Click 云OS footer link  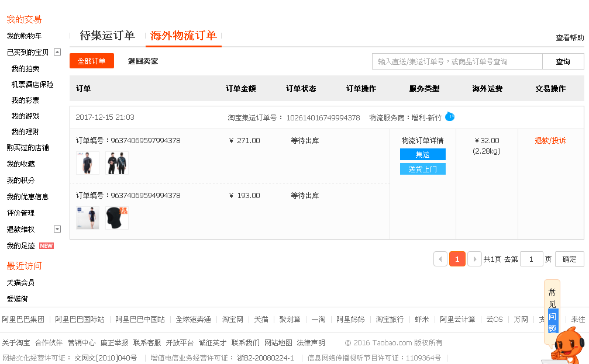point(494,320)
